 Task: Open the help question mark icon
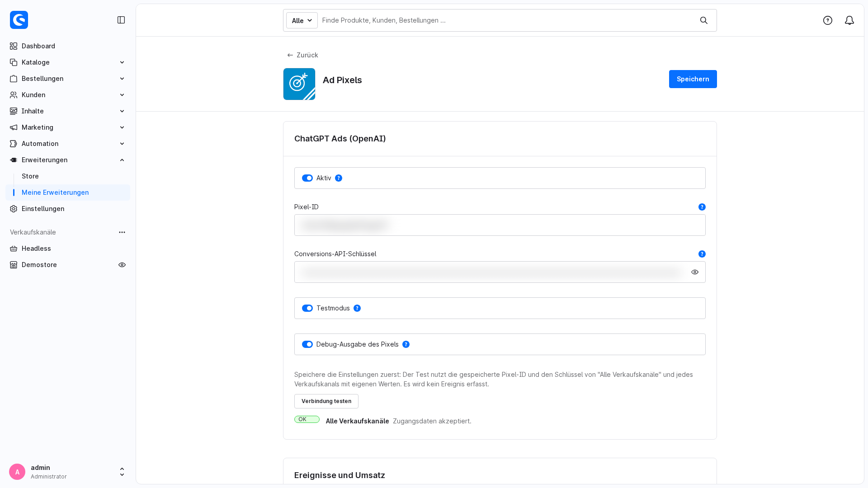coord(828,20)
